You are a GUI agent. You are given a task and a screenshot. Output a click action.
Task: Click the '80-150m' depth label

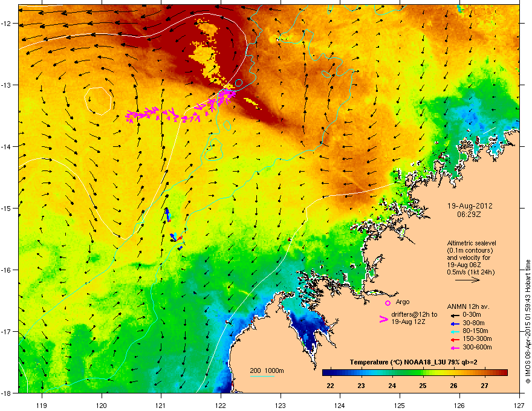tap(475, 331)
